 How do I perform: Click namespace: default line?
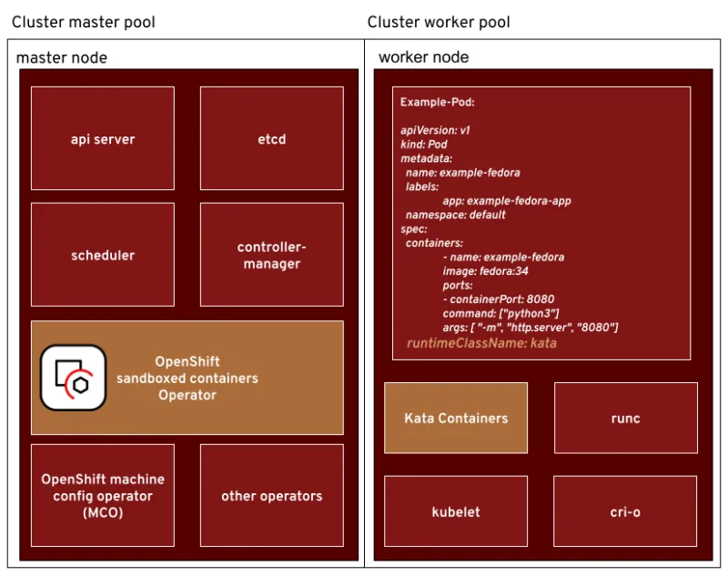click(456, 215)
